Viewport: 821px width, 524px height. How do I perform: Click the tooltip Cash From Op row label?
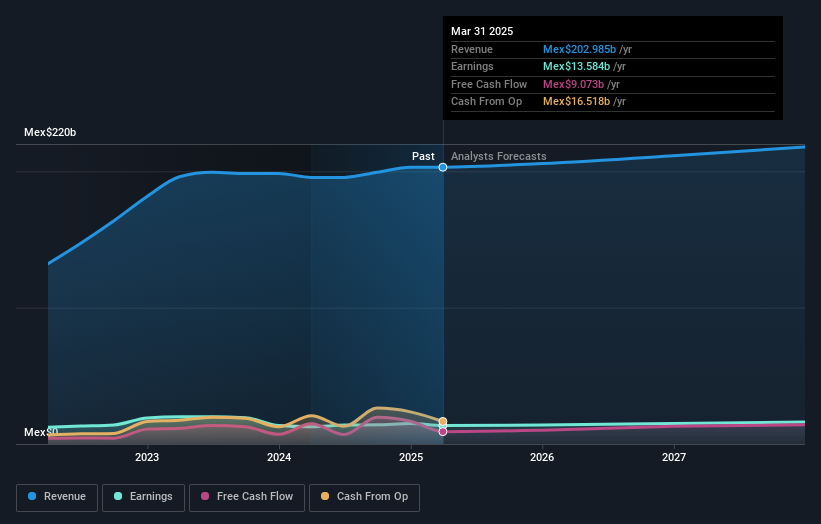(486, 102)
